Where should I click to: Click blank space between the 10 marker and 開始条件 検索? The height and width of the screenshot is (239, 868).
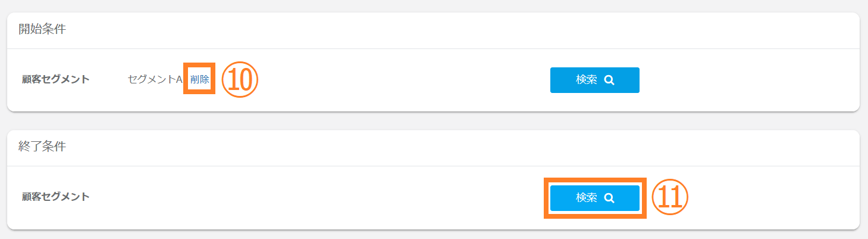[x=405, y=80]
